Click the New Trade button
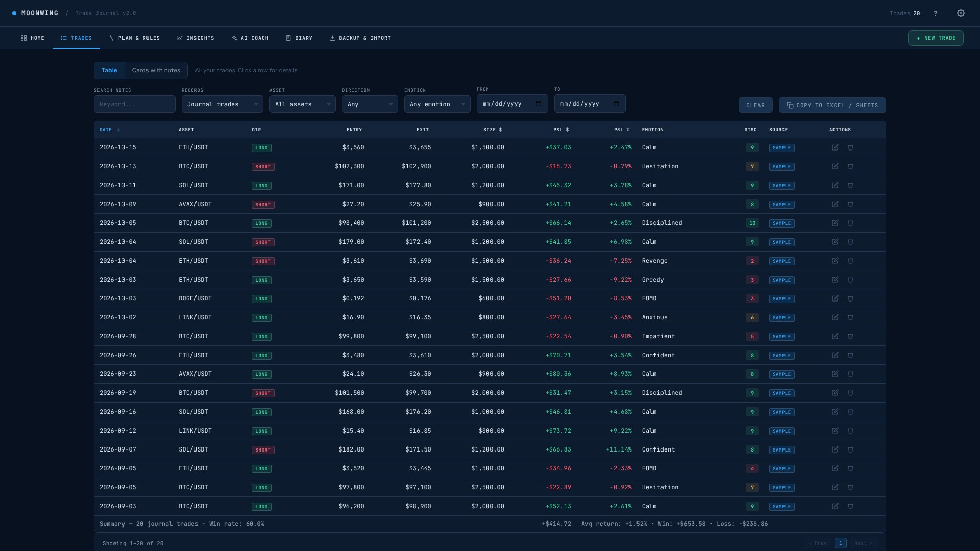980x551 pixels. tap(936, 38)
